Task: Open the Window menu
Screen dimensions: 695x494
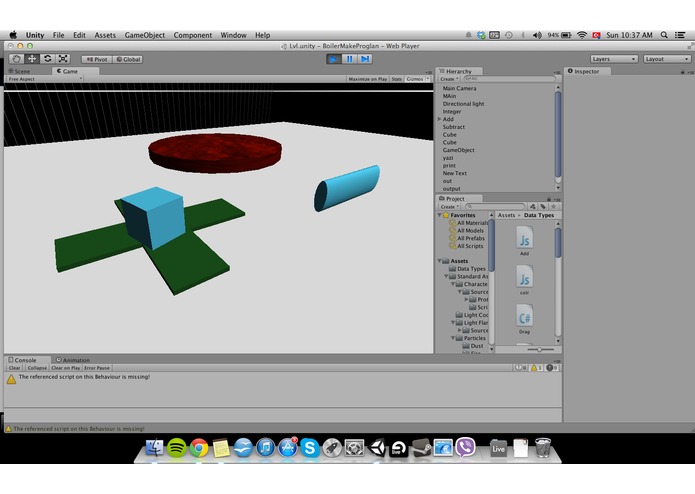Action: (x=233, y=35)
